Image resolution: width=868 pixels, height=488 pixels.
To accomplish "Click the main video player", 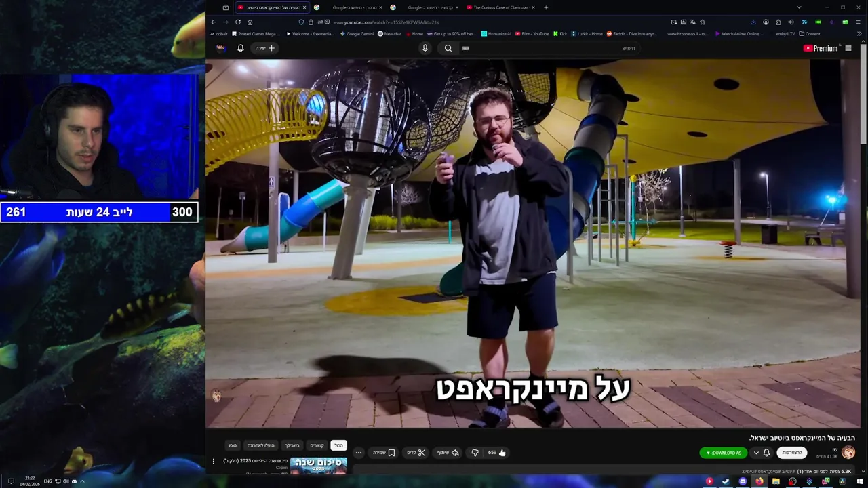I will pos(532,243).
